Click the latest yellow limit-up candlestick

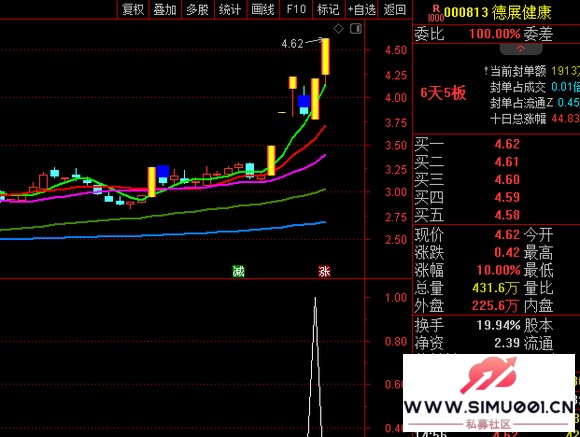[x=325, y=57]
